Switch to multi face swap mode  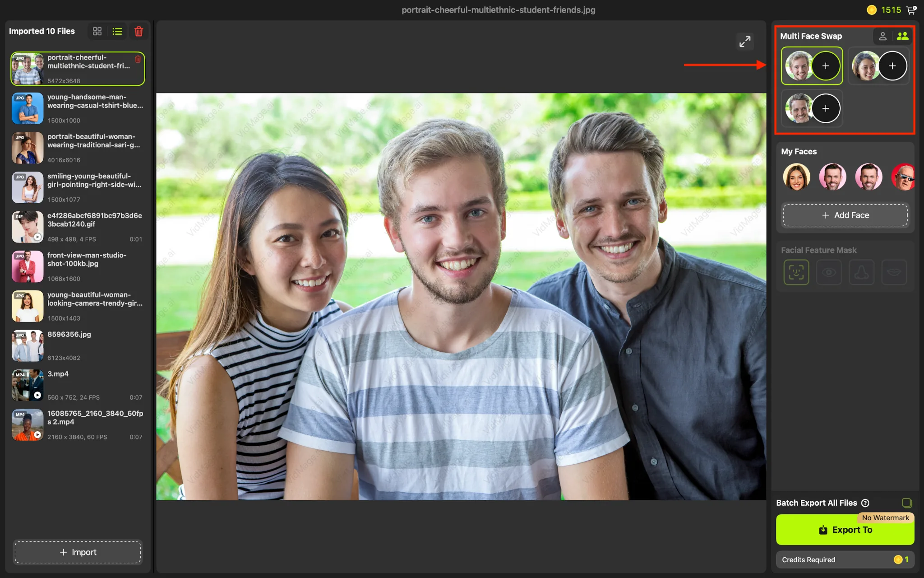pyautogui.click(x=902, y=36)
